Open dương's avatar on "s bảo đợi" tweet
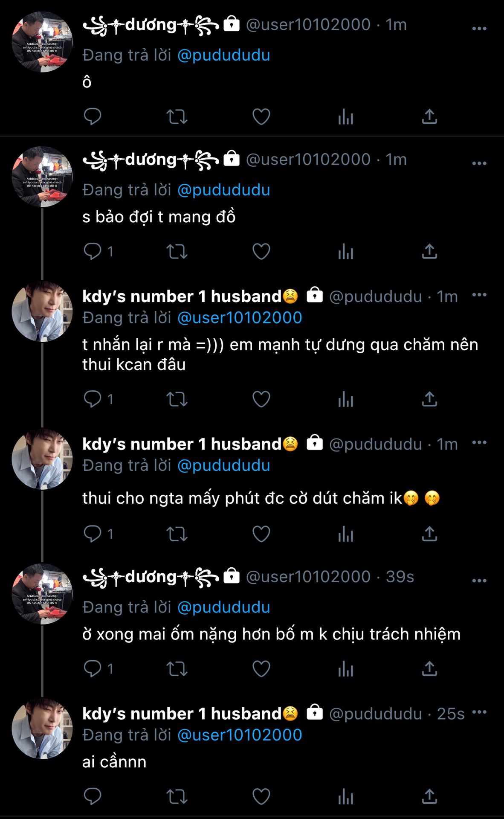Screen dimensions: 504x819 [x=42, y=177]
